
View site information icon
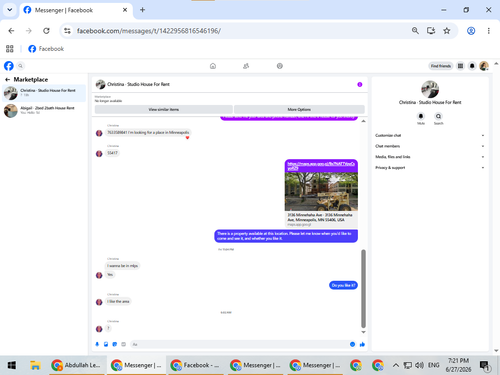tap(67, 31)
